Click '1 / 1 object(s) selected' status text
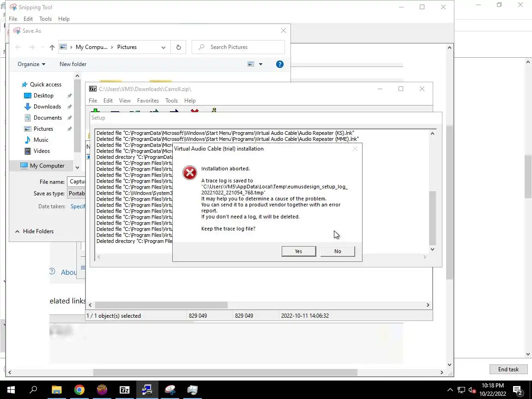 pos(114,316)
